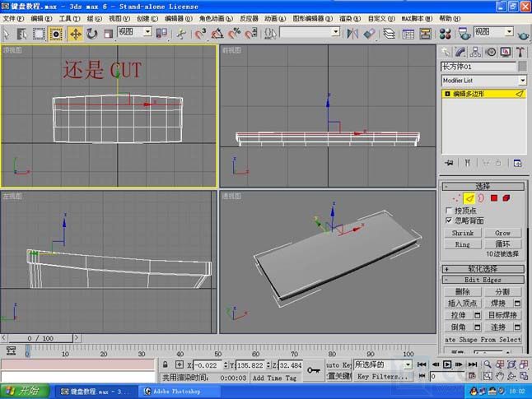
Task: Click the Set Key key icon
Action: 314,370
